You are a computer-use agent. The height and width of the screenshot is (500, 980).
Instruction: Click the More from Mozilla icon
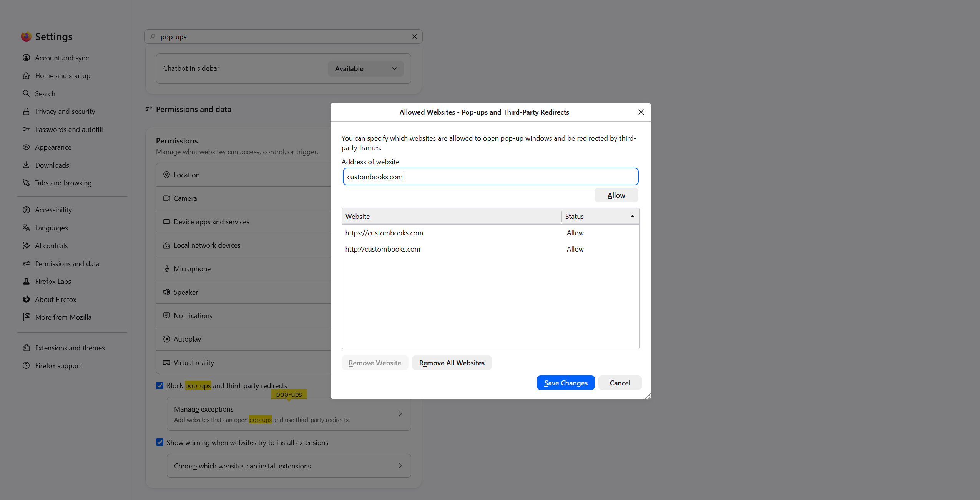[x=26, y=317]
